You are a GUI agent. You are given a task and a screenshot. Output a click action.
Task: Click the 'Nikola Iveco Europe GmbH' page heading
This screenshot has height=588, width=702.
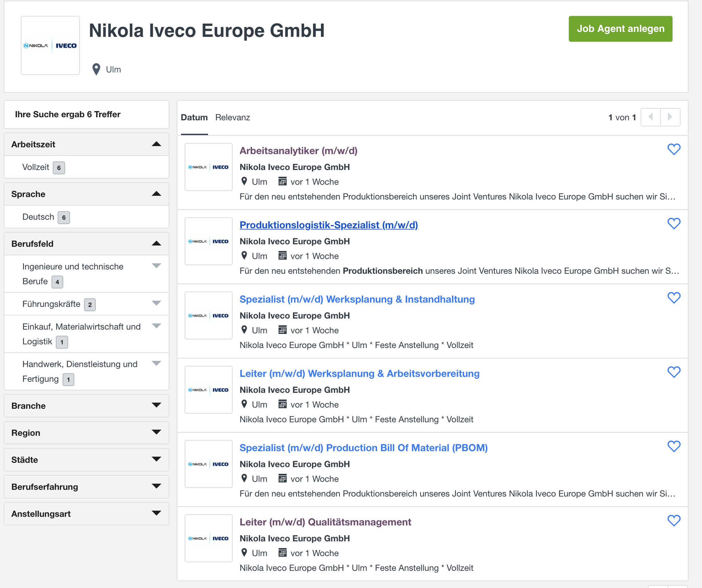click(x=207, y=30)
